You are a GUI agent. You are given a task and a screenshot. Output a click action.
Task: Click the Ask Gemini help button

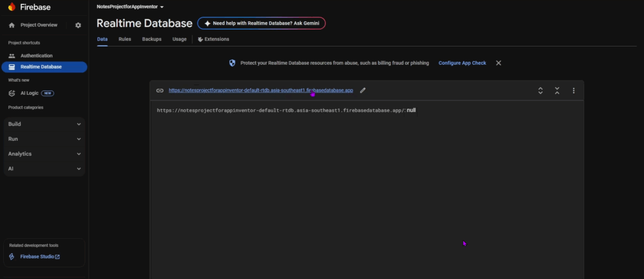pos(261,23)
